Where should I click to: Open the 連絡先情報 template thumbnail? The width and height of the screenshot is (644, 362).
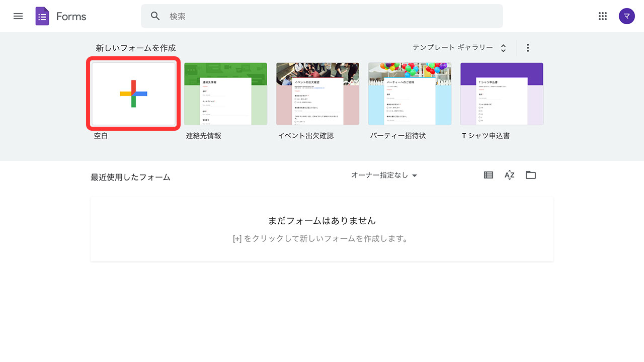click(225, 94)
